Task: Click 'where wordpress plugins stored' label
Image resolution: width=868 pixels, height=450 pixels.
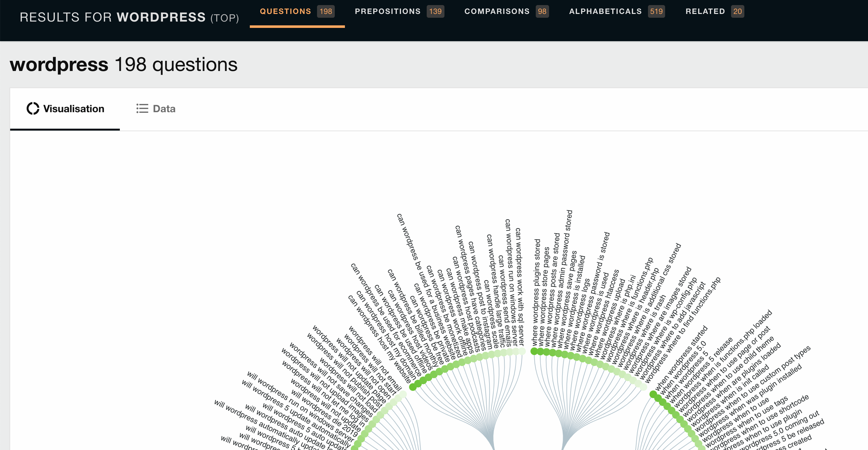Action: click(x=536, y=292)
